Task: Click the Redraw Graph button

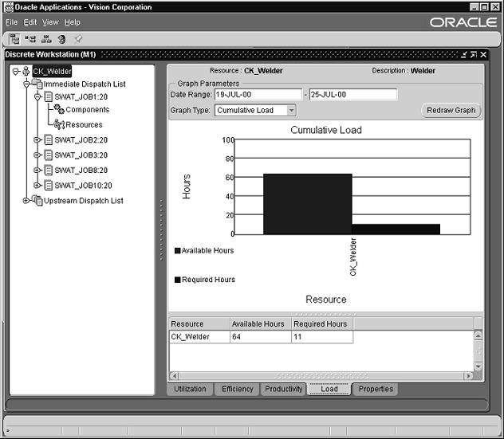Action: 451,110
